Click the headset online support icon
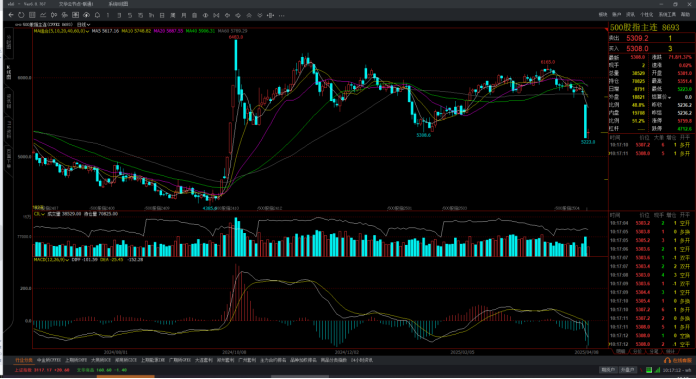 tap(667, 360)
